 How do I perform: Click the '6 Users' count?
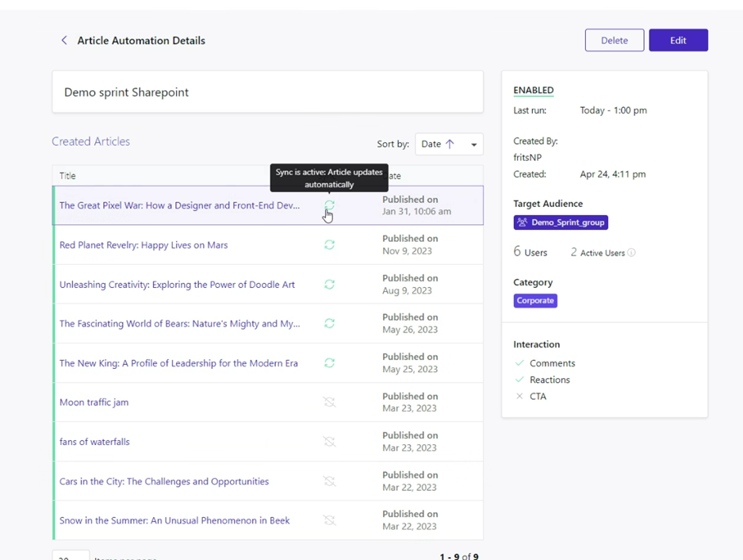point(530,251)
